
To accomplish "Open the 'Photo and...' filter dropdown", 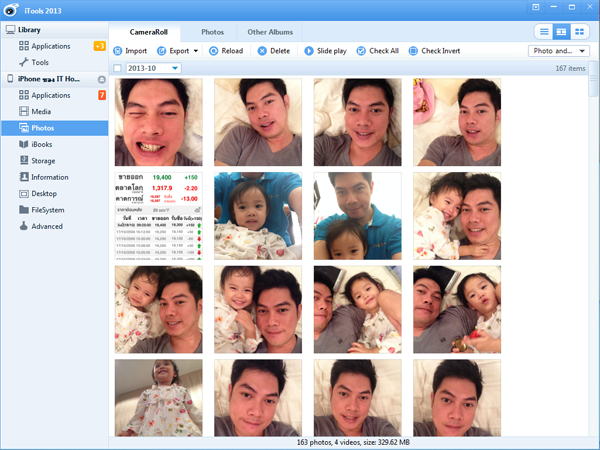I will (x=558, y=50).
